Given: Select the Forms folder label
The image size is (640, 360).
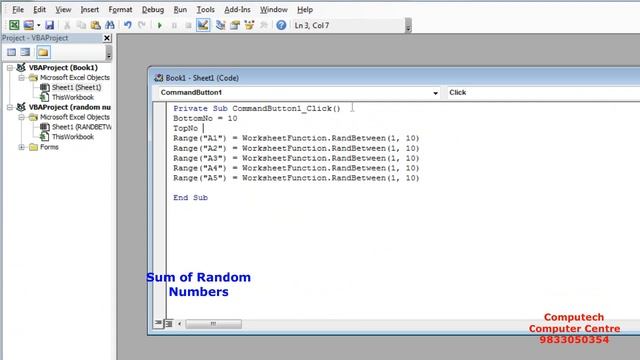Looking at the screenshot, I should coord(49,147).
